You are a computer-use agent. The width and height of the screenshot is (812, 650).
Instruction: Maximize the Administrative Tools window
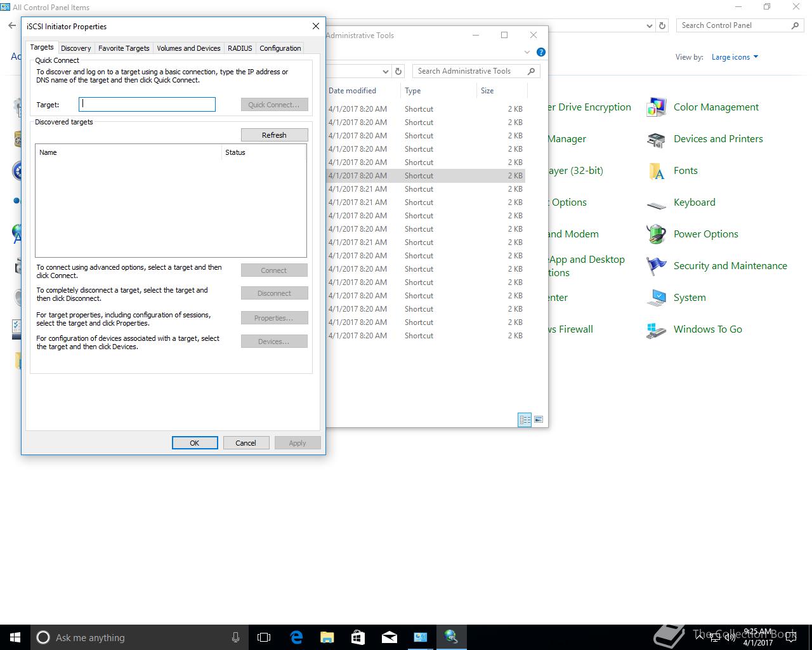pos(504,35)
